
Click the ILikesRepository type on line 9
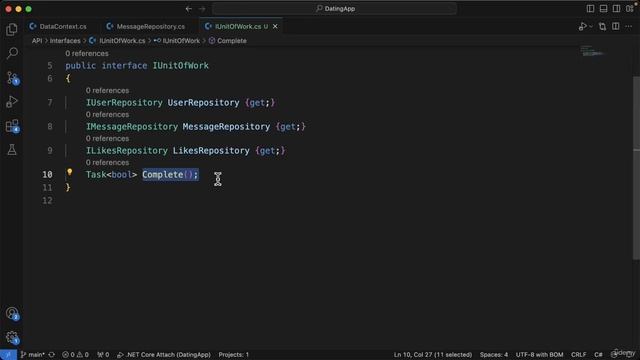(x=127, y=151)
